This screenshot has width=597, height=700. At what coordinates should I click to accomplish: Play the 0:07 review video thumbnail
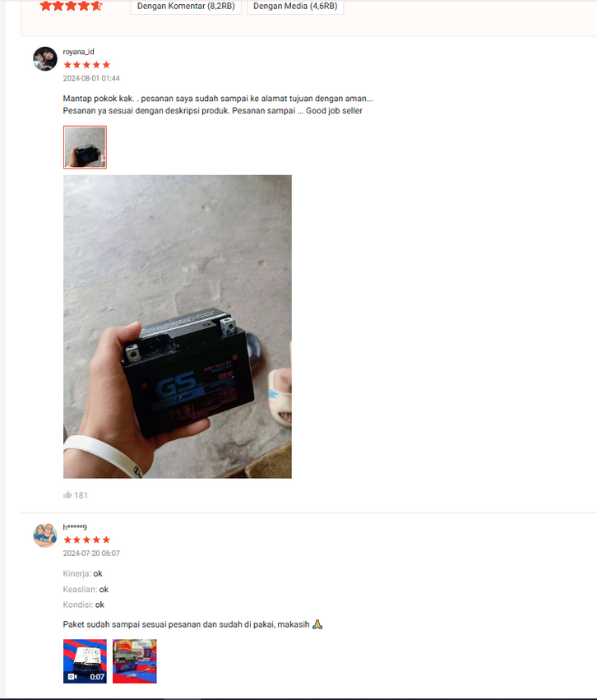[85, 661]
